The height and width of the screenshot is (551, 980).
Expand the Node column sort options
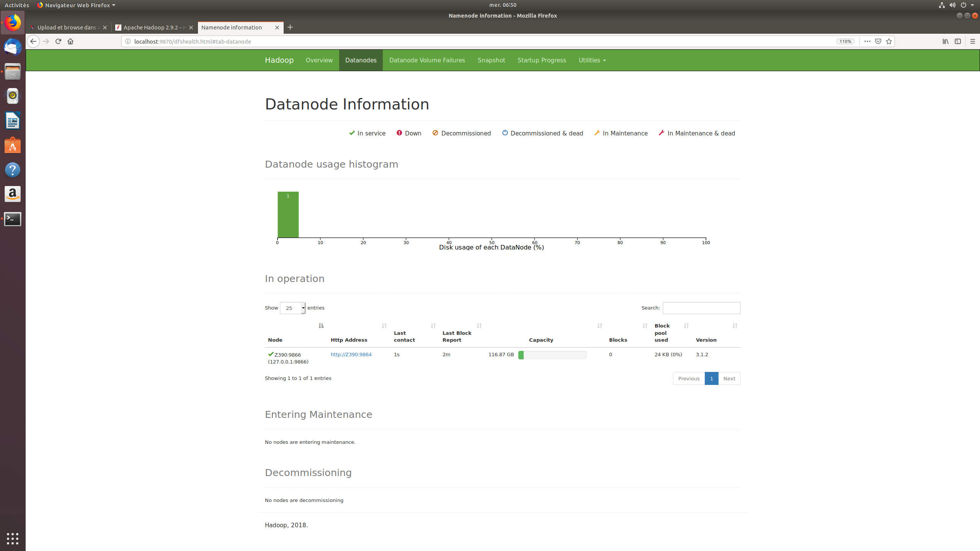[321, 326]
